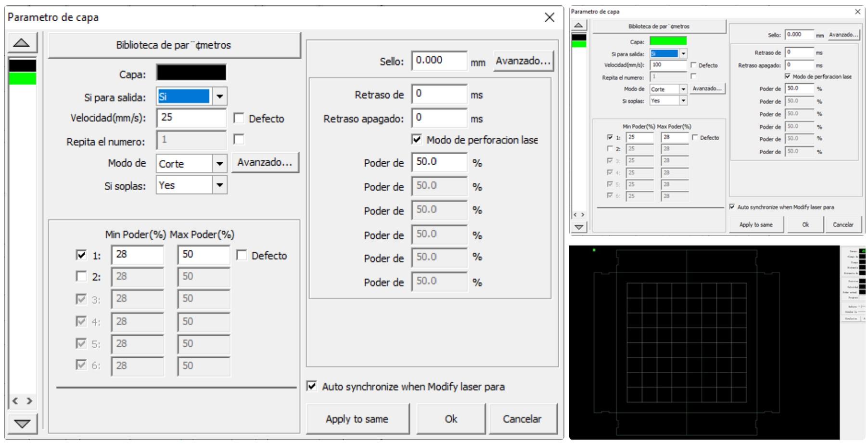
Task: Open 'Si soplas' dropdown in the larger dialog
Action: coord(219,185)
